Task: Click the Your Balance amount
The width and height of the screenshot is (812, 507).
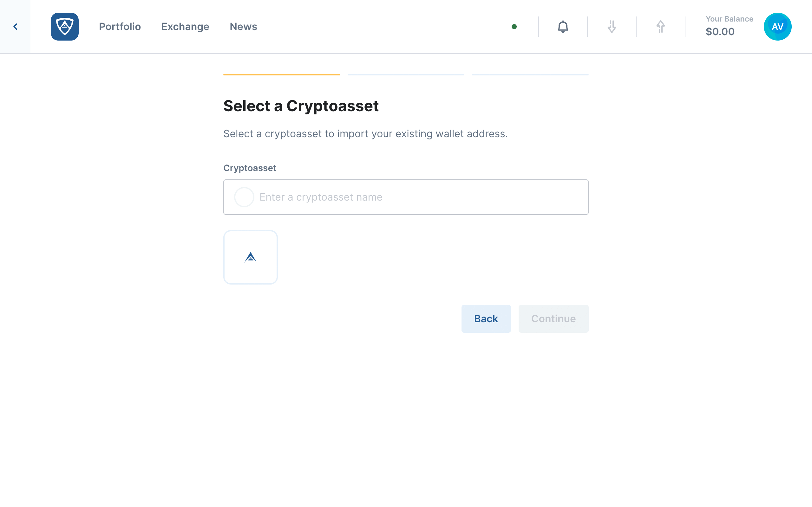Action: 720,31
